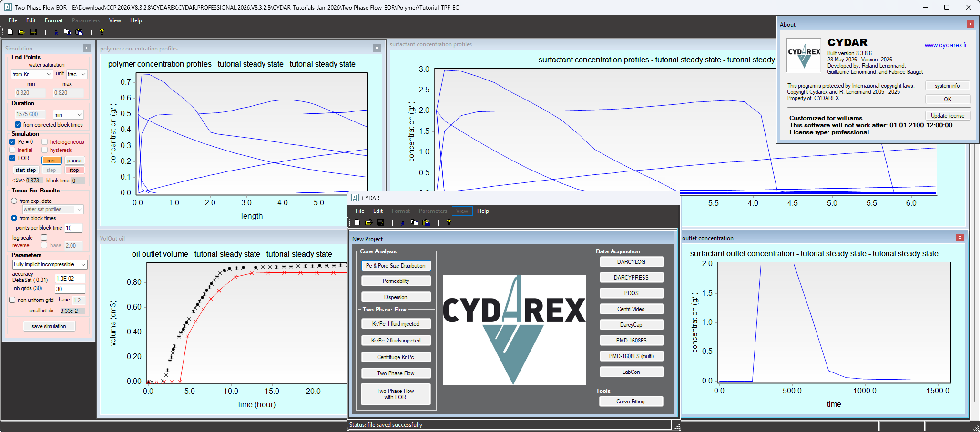
Task: Click system info button in About
Action: point(948,86)
